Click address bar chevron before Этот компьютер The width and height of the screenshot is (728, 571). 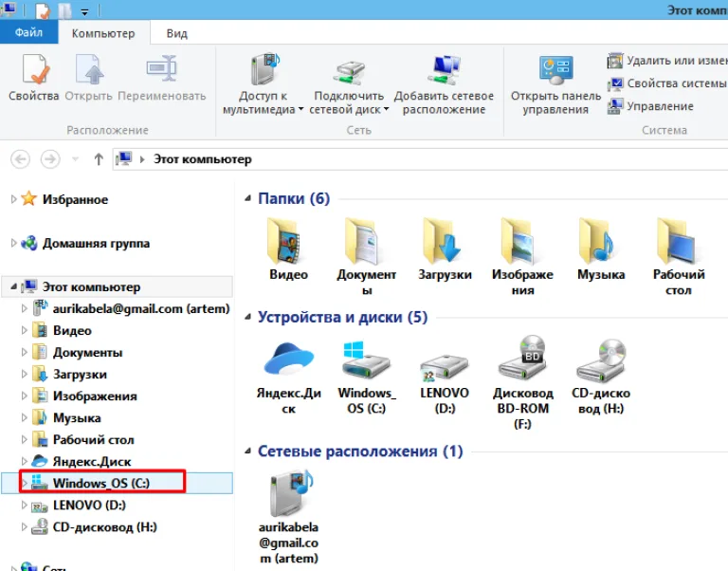(x=142, y=159)
